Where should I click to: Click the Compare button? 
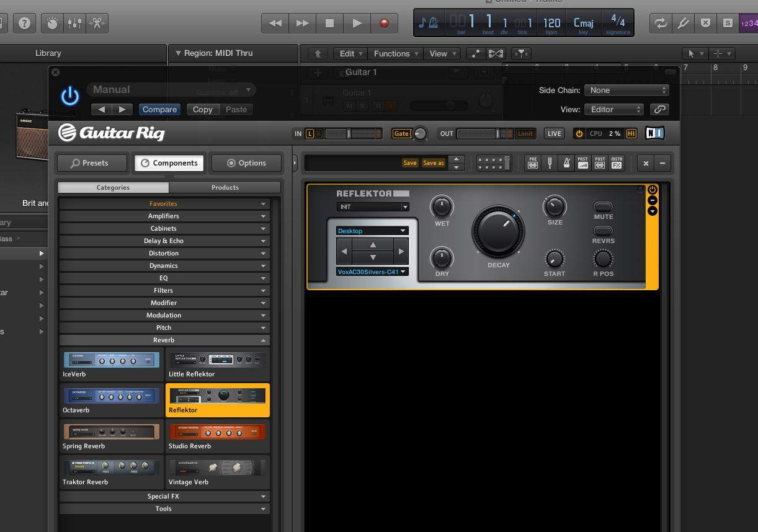tap(159, 109)
